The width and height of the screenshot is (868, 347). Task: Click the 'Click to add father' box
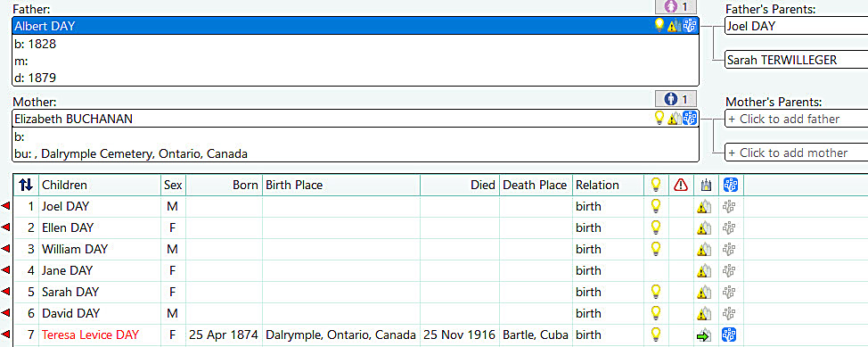[x=796, y=119]
